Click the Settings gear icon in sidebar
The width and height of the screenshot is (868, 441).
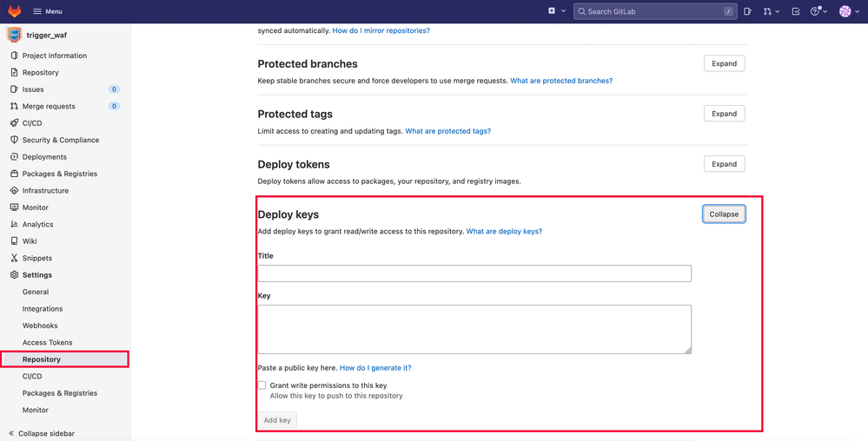coord(14,275)
